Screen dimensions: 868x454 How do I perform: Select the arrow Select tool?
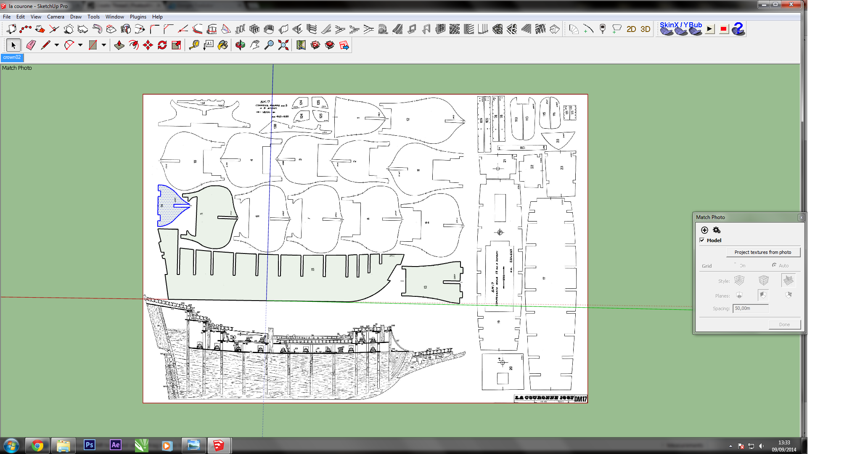point(13,45)
